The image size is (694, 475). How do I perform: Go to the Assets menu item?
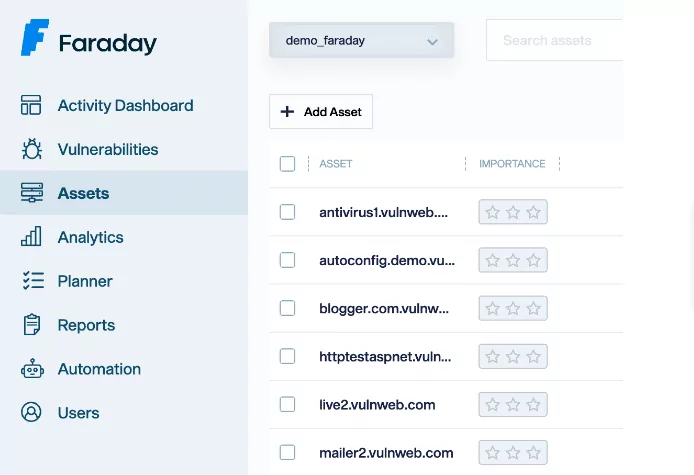click(x=84, y=193)
